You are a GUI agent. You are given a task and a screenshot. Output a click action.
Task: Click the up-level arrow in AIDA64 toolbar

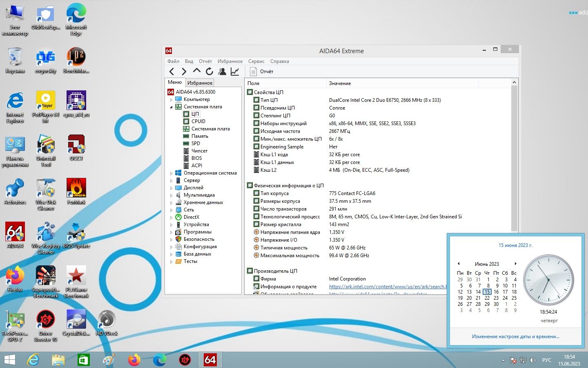[x=197, y=71]
